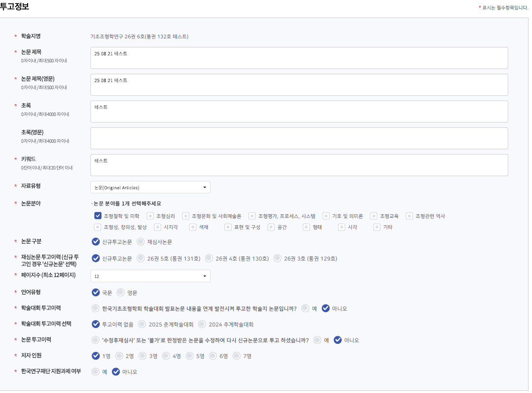Screen dimensions: 532x393
Task: Tick the 기타 field option
Action: coord(377,227)
